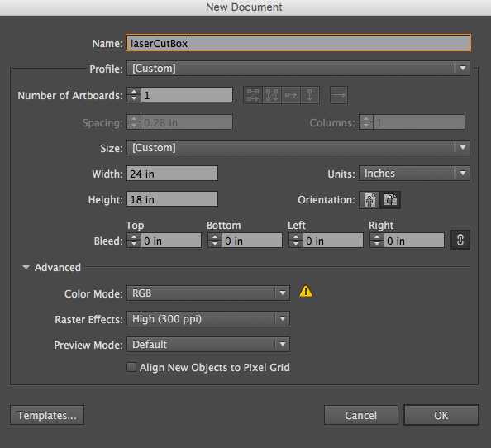Enable Align New Objects to Pixel Grid
The image size is (491, 448).
click(x=131, y=367)
